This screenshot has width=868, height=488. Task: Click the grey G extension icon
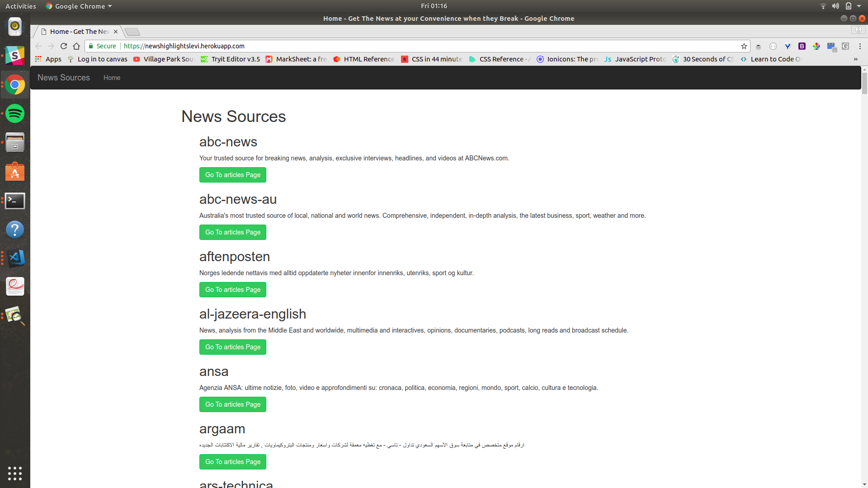(x=845, y=46)
